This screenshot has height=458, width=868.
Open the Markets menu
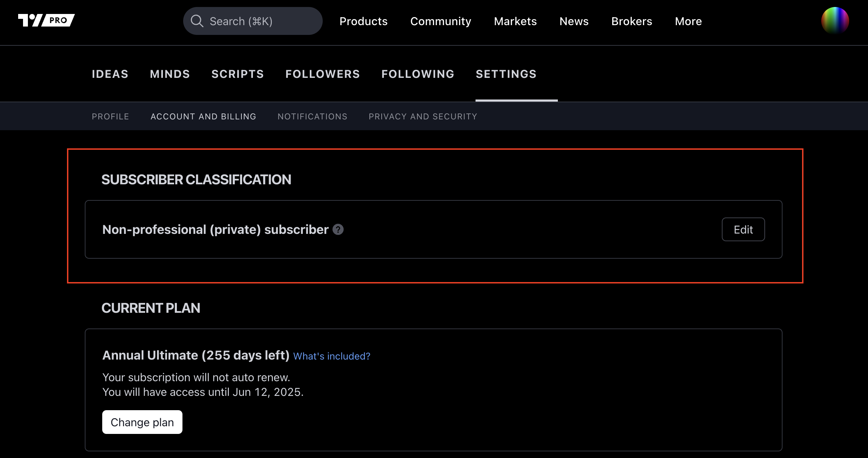click(515, 21)
